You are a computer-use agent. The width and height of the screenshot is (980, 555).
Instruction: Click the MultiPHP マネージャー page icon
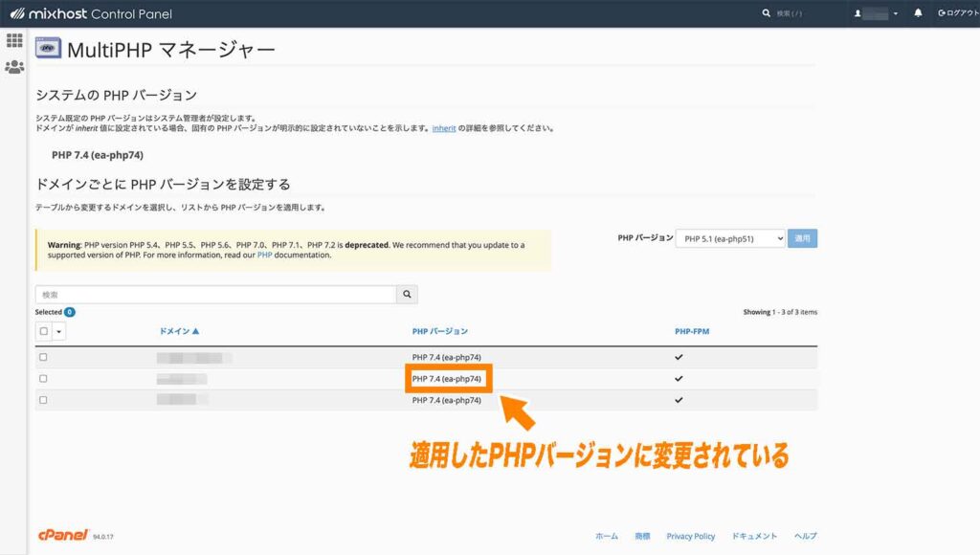[x=47, y=46]
